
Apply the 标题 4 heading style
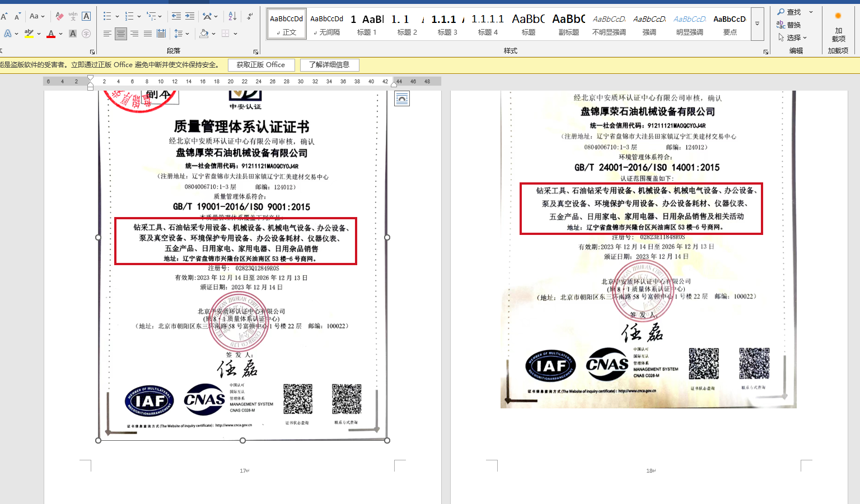tap(488, 24)
